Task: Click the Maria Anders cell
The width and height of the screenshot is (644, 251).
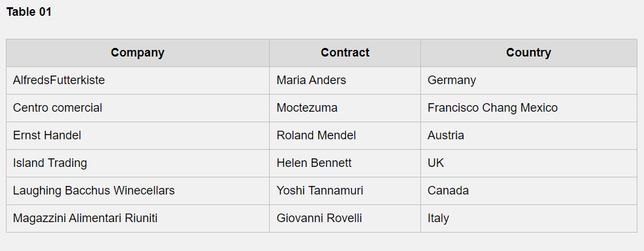Action: 345,80
